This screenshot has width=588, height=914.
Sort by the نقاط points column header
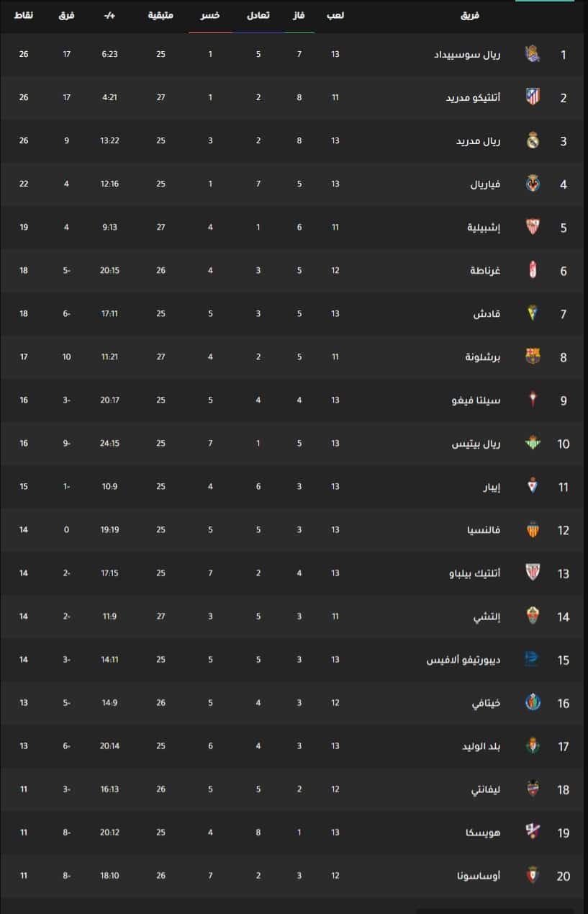(24, 15)
